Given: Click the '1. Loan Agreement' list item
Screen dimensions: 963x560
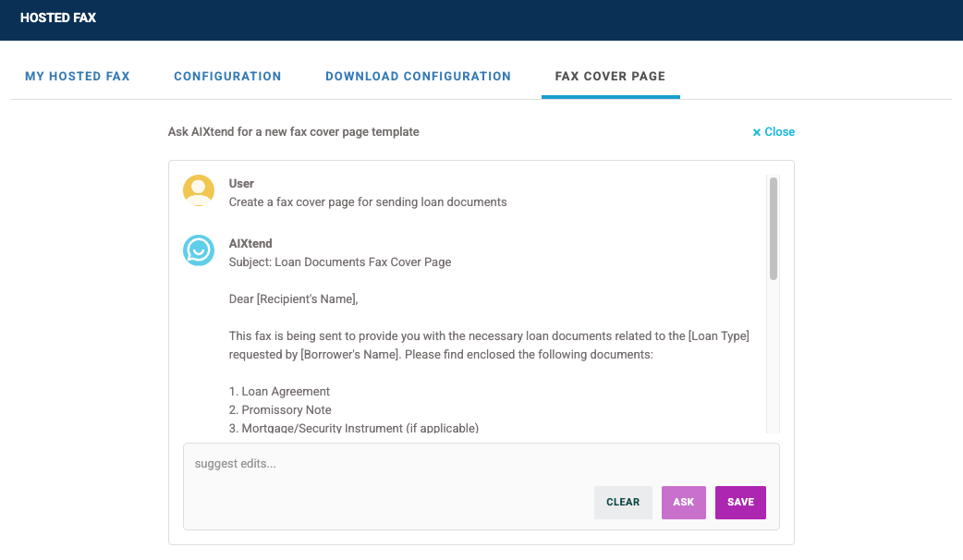Looking at the screenshot, I should pos(279,391).
